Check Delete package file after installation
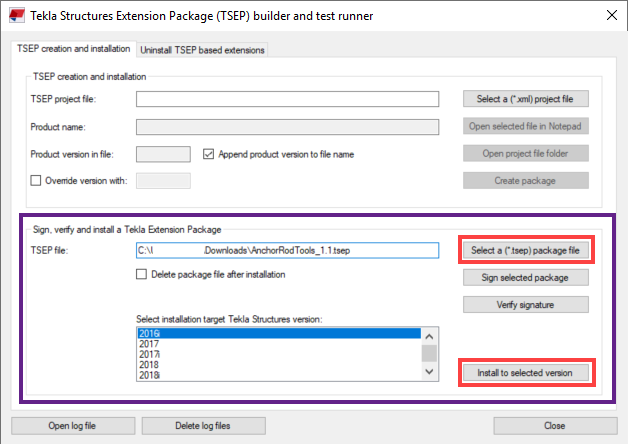Image resolution: width=628 pixels, height=444 pixels. (143, 274)
